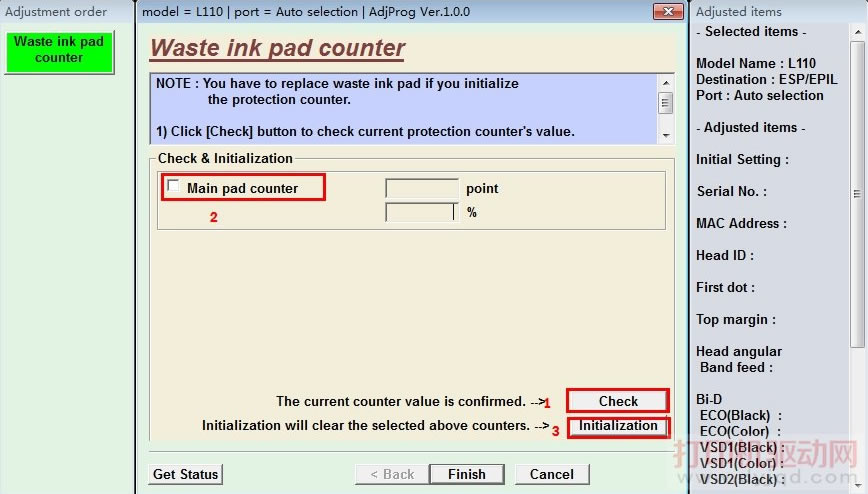Select the Serial No. entry
The width and height of the screenshot is (868, 494).
click(731, 191)
